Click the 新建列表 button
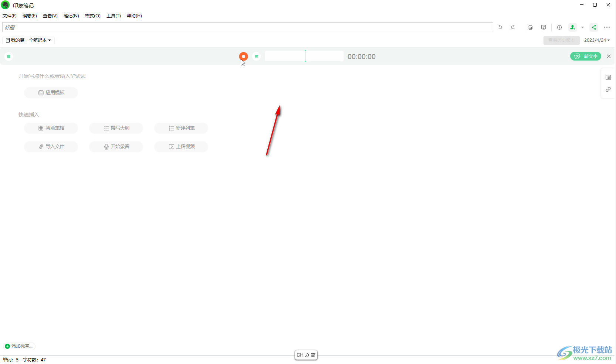Screen dimensions: 616x364 (181, 128)
